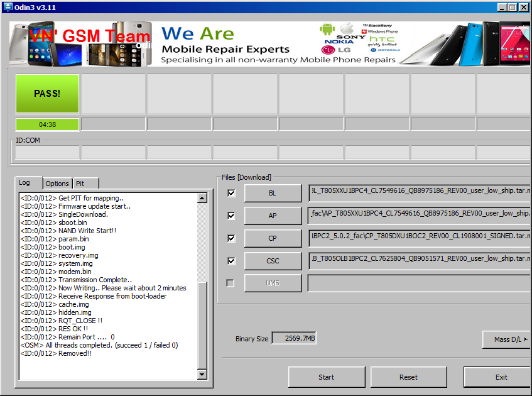Toggle the BL file checkbox
This screenshot has height=396, width=532.
point(231,193)
